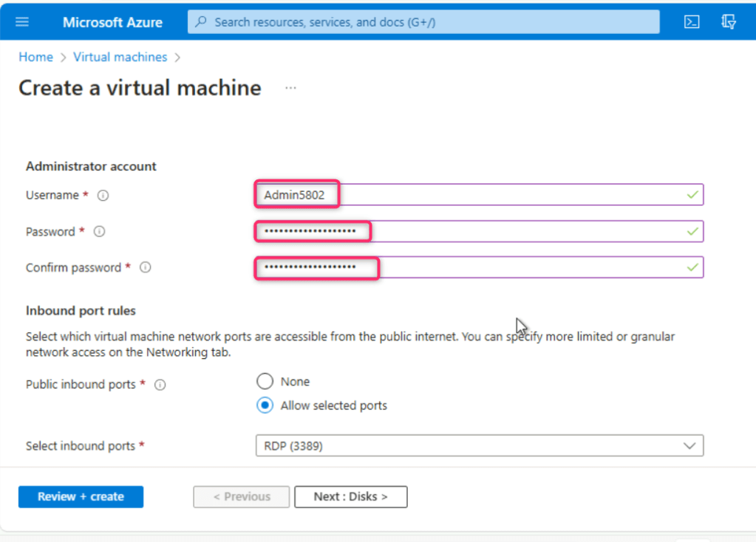Open the Directories and subscriptions filter icon
This screenshot has height=542, width=756.
pyautogui.click(x=729, y=22)
